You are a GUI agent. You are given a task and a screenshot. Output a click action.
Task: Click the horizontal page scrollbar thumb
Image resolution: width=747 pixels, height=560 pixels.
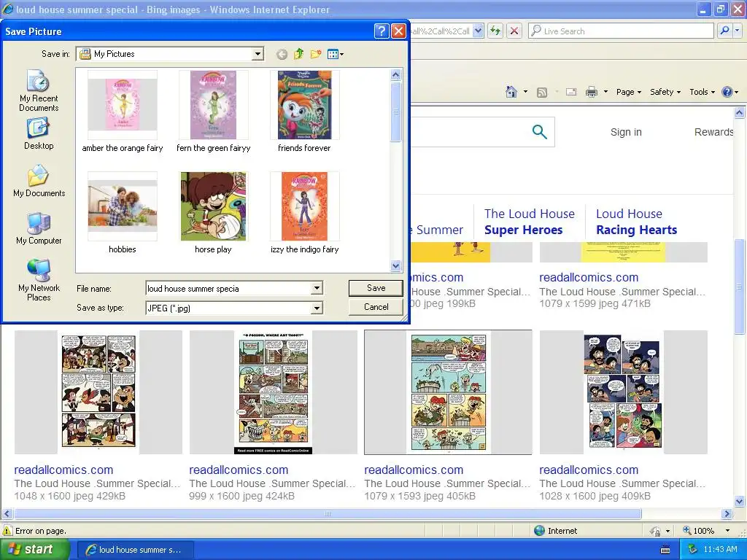click(328, 514)
